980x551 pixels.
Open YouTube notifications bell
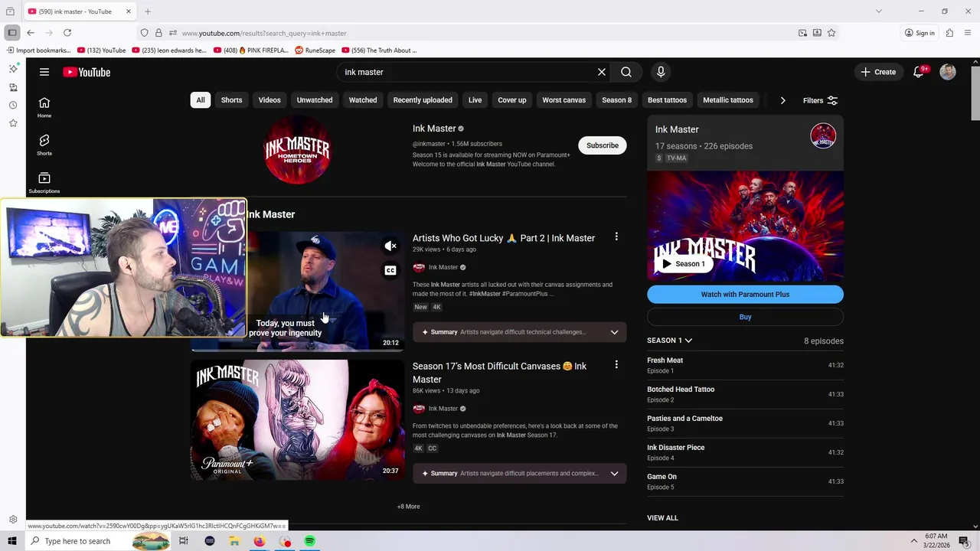pos(919,72)
